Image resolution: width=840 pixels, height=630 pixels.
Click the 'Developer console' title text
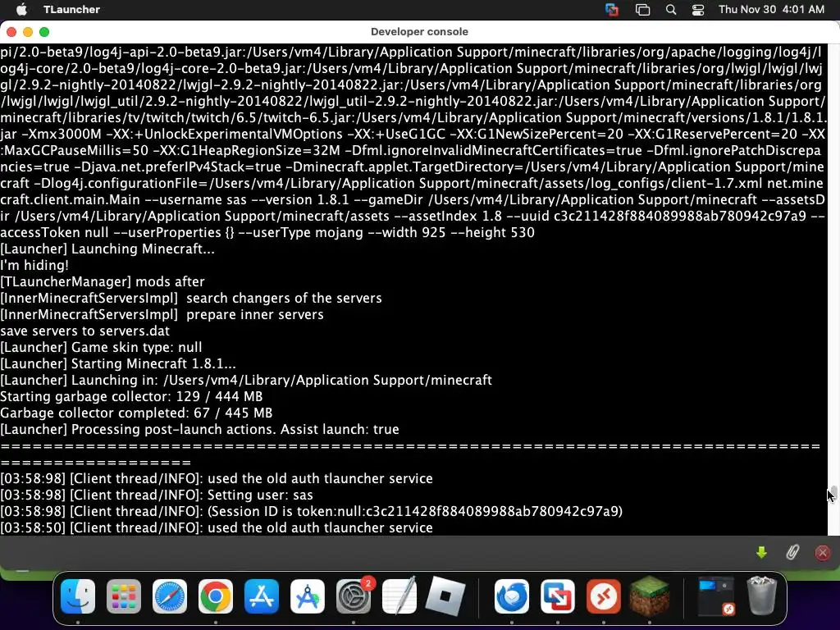click(419, 32)
